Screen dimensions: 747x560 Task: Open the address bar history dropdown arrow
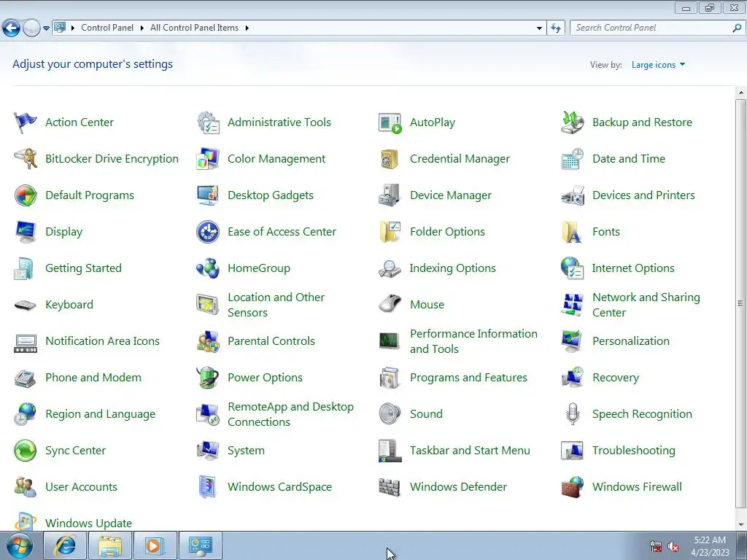[539, 28]
